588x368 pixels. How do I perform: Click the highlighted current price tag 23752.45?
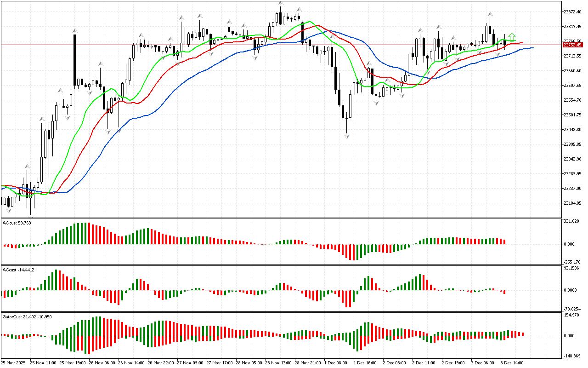pos(572,45)
